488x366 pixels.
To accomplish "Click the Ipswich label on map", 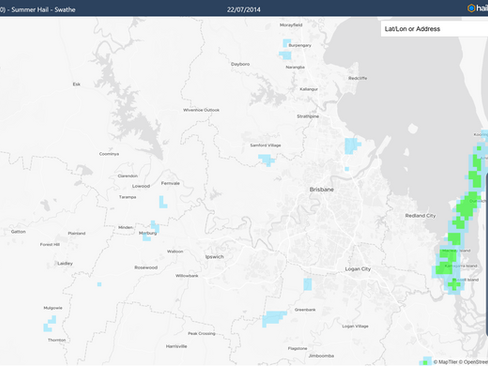I will (214, 257).
